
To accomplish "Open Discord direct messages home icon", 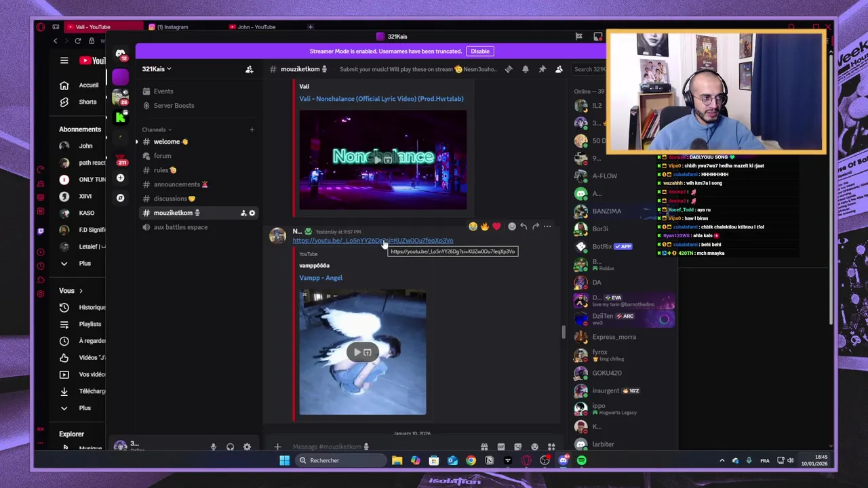I will pos(120,54).
